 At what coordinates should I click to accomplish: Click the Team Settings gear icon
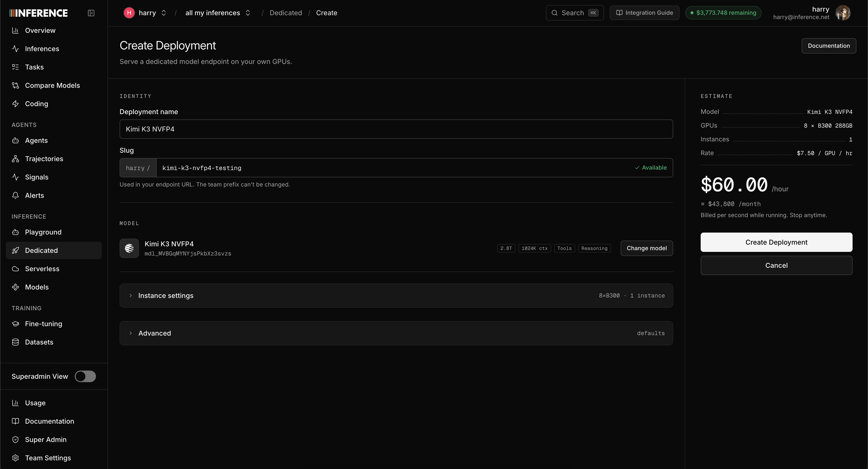click(15, 458)
